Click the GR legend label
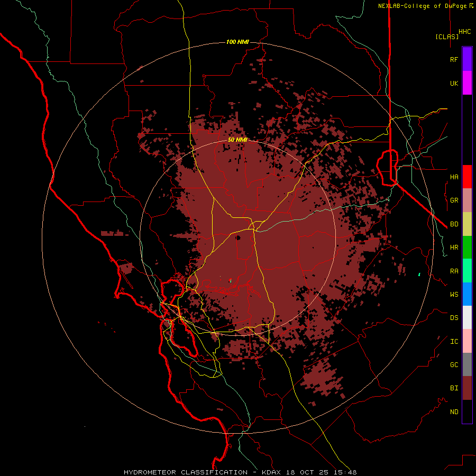Screen dimensions: 476x476 tap(454, 200)
